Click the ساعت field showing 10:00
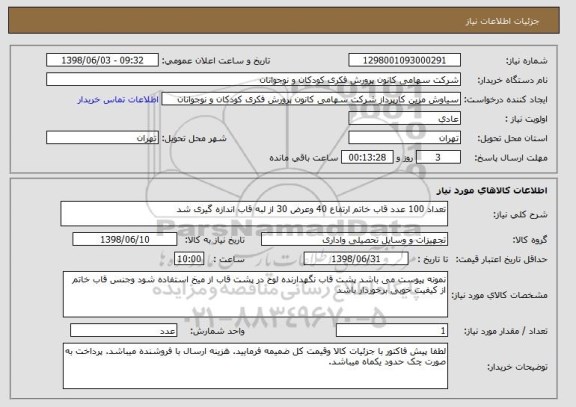This screenshot has width=576, height=407. tap(189, 259)
